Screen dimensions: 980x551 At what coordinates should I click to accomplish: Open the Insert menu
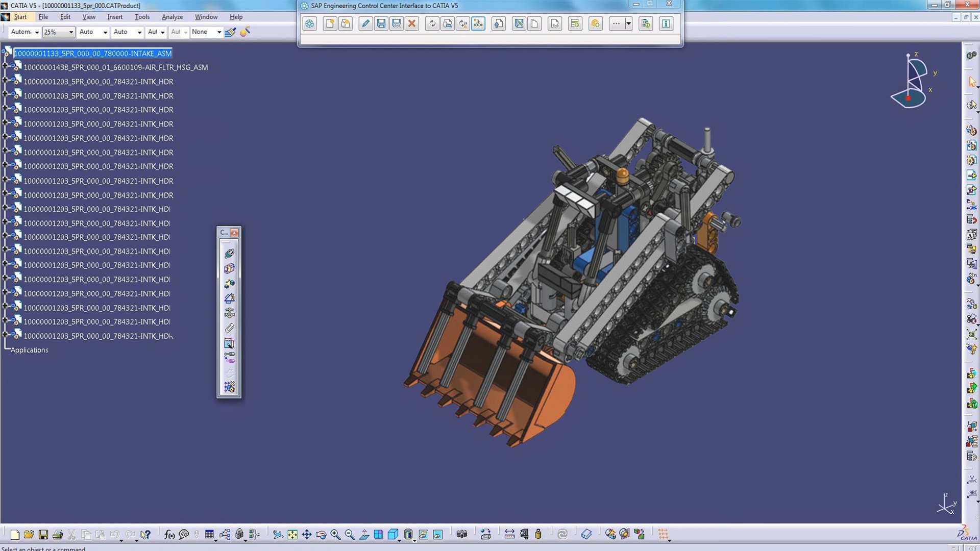(115, 17)
